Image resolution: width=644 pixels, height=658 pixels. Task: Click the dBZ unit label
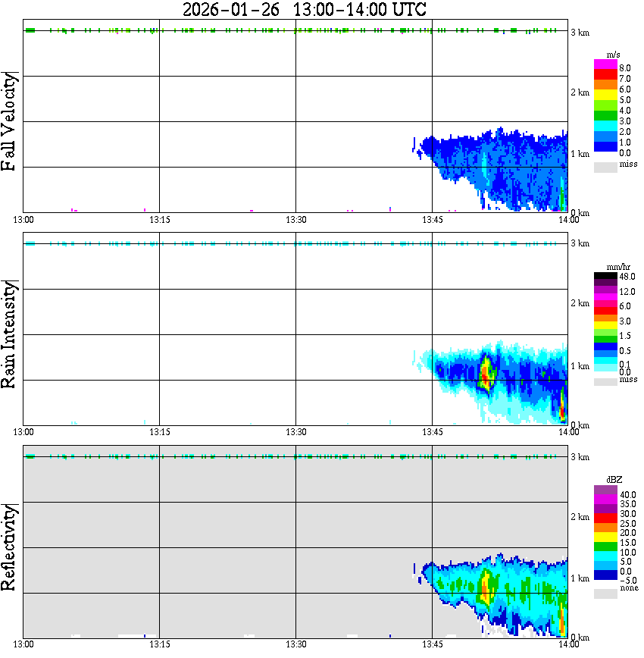point(614,479)
